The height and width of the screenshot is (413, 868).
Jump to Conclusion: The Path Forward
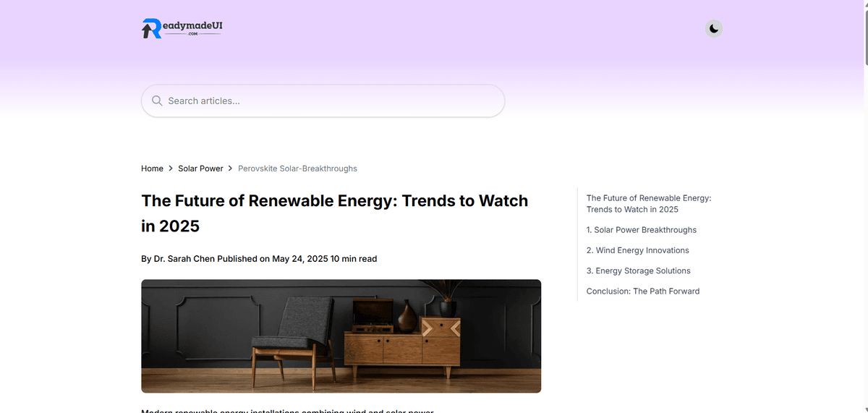pos(643,291)
